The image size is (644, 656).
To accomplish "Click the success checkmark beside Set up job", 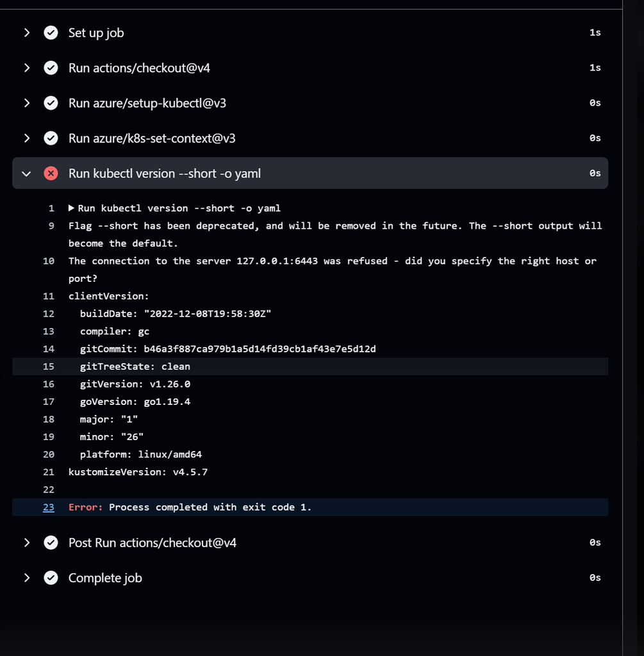I will coord(51,33).
